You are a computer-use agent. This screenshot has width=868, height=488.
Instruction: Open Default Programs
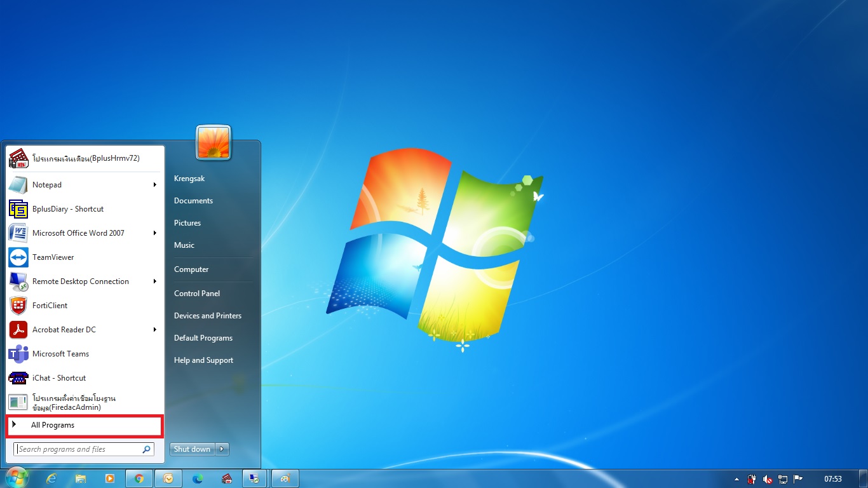tap(203, 338)
